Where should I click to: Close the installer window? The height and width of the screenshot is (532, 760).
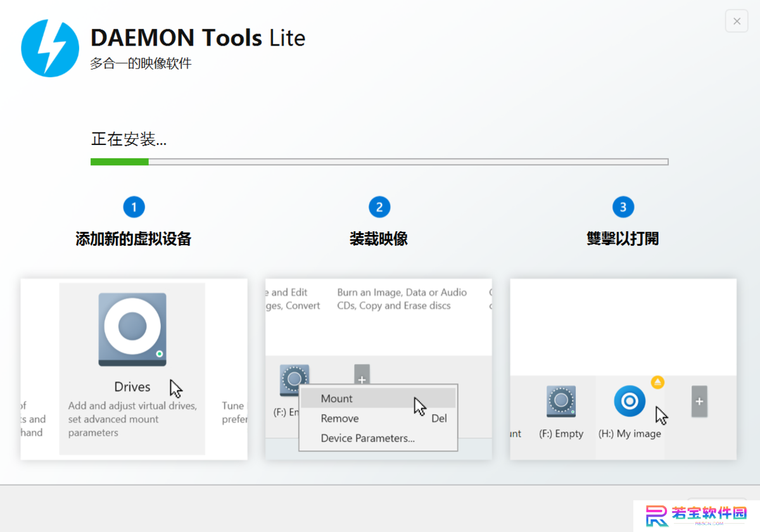[737, 21]
